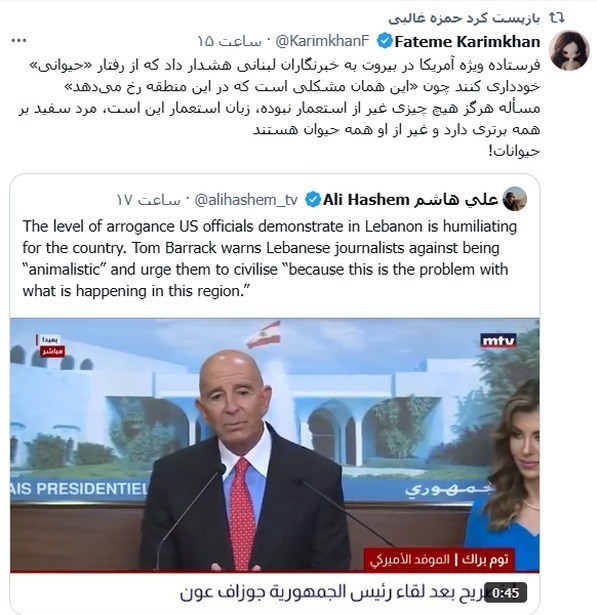
Task: Open Fateme Karimkhan's display name link
Action: [467, 42]
